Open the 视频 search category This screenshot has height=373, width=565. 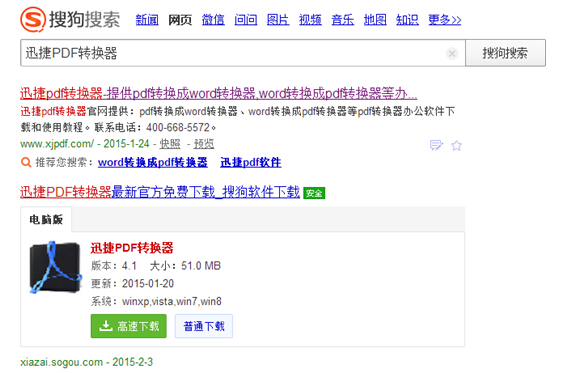[x=310, y=20]
